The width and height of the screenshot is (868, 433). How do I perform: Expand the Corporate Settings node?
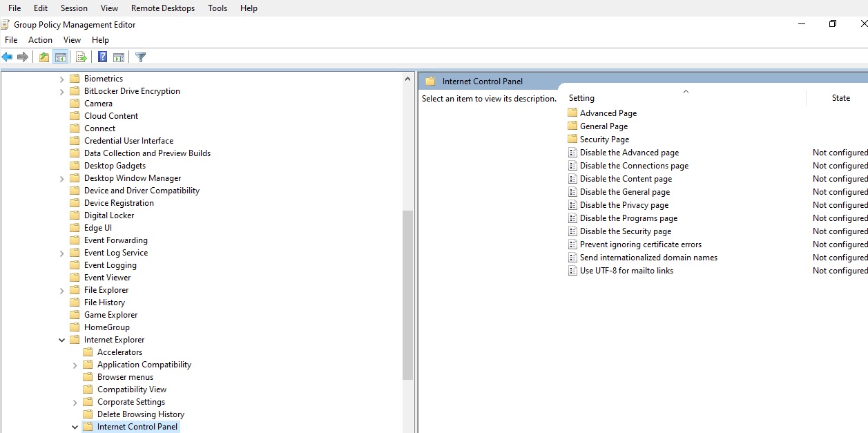pos(75,402)
